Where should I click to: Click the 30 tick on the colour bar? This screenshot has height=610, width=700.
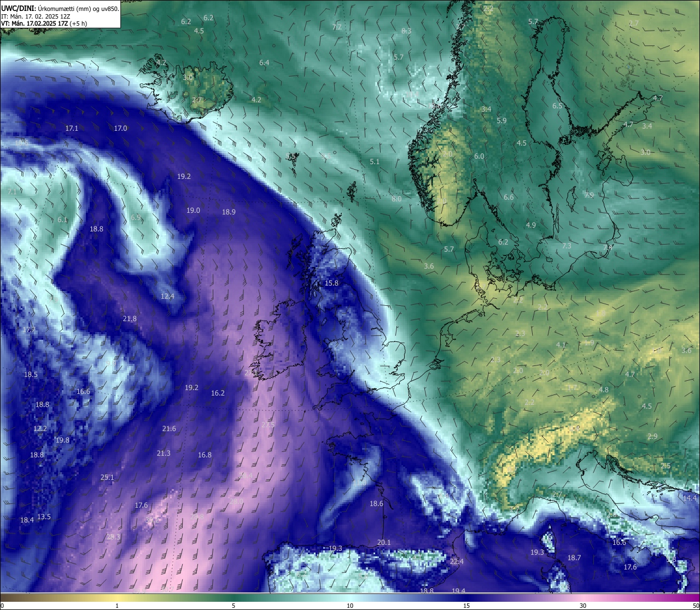point(583,606)
